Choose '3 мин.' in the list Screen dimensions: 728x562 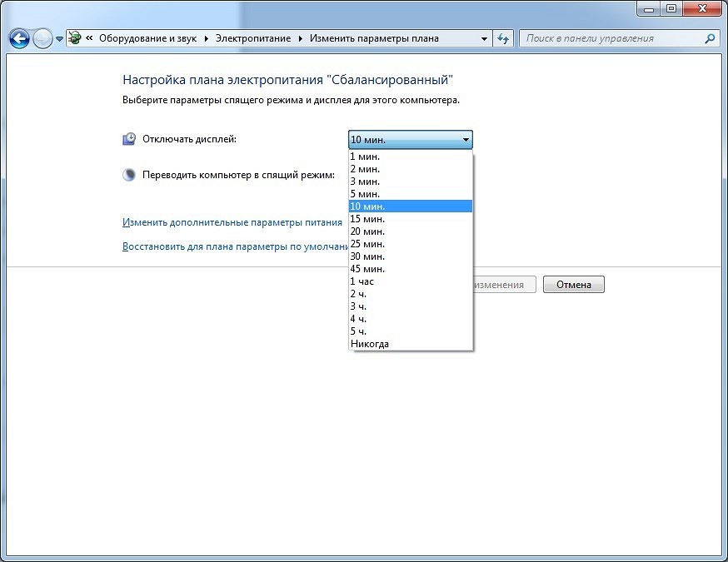tap(411, 182)
